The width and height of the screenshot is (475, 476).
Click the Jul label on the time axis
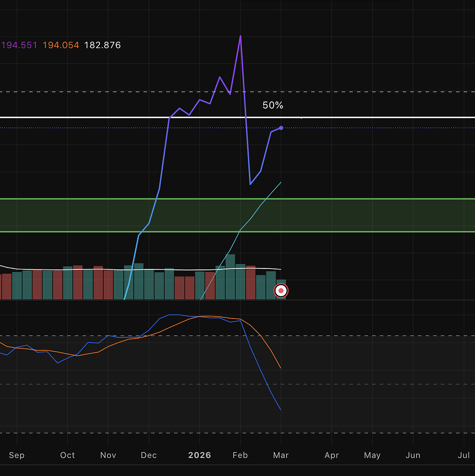tap(464, 455)
